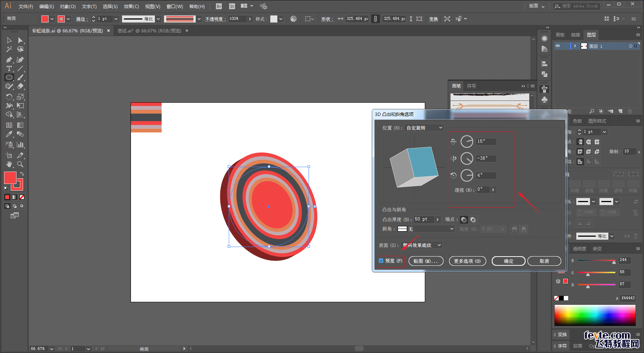
Task: Click the RGB color spectrum bar
Action: 595,315
